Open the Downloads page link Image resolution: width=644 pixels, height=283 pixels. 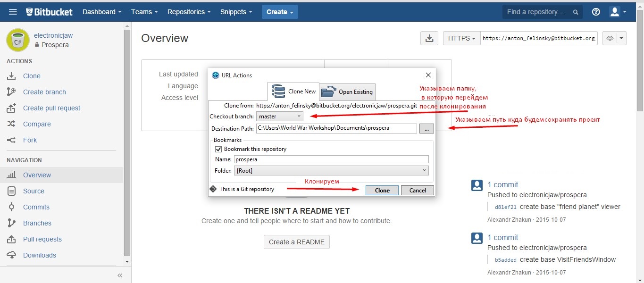[40, 255]
